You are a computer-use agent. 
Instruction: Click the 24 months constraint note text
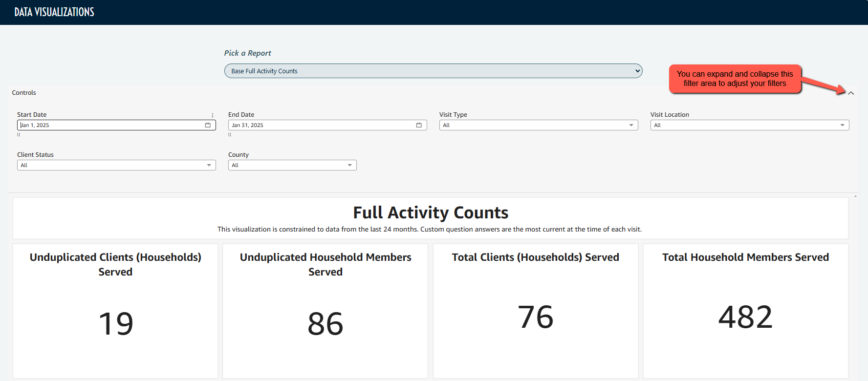pos(430,229)
